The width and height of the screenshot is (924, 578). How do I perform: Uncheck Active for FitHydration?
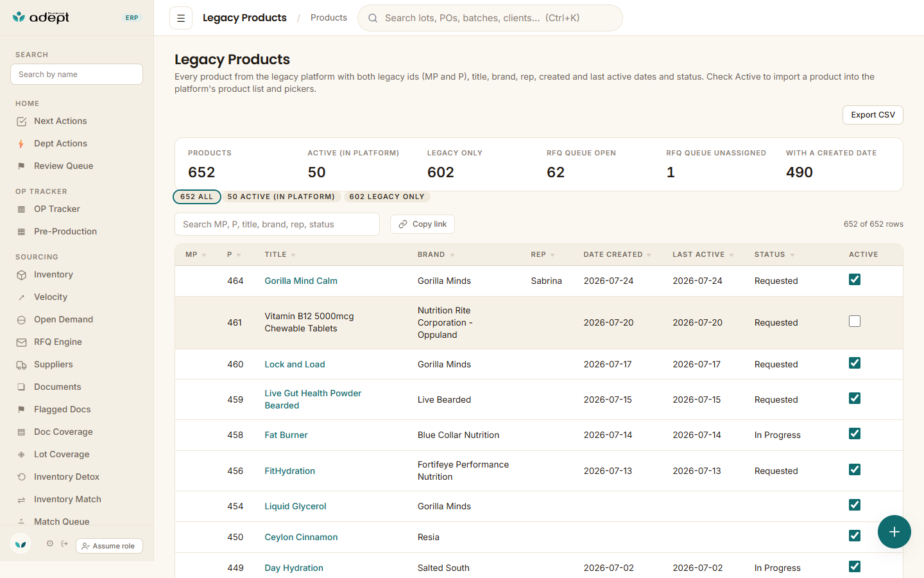(855, 469)
